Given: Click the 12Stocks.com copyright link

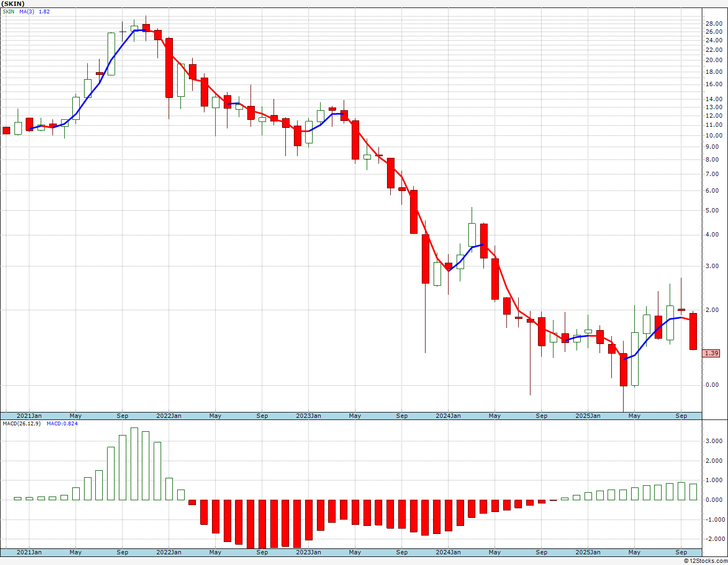Looking at the screenshot, I should point(706,561).
